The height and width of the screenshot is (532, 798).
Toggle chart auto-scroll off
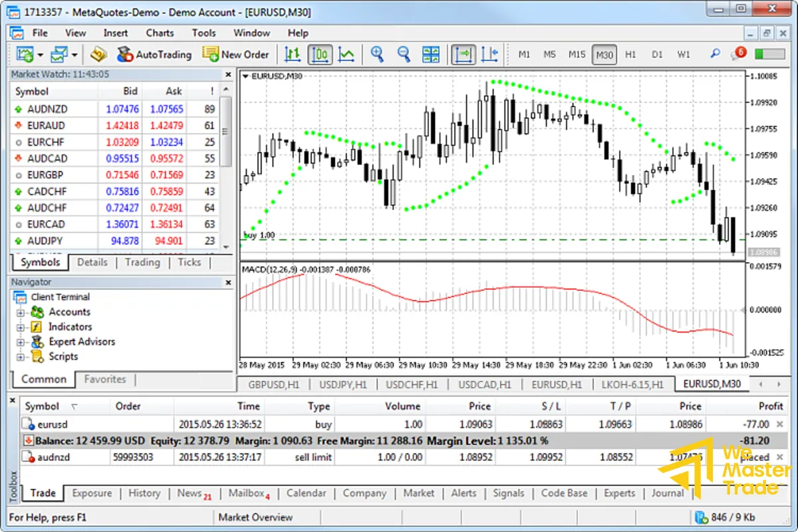[464, 55]
